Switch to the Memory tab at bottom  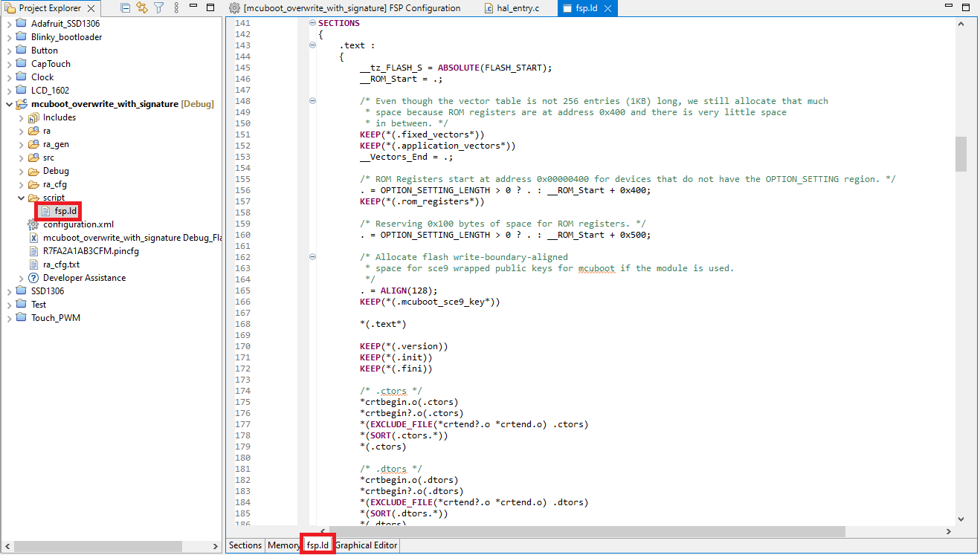[283, 545]
